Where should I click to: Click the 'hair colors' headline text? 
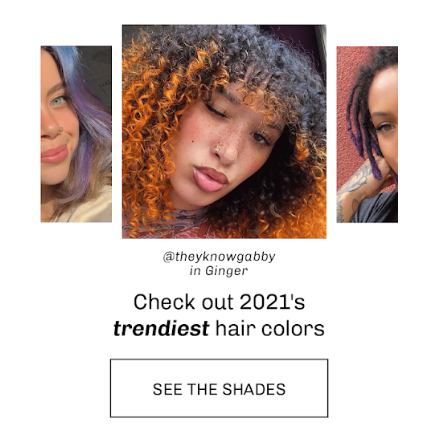(270, 329)
